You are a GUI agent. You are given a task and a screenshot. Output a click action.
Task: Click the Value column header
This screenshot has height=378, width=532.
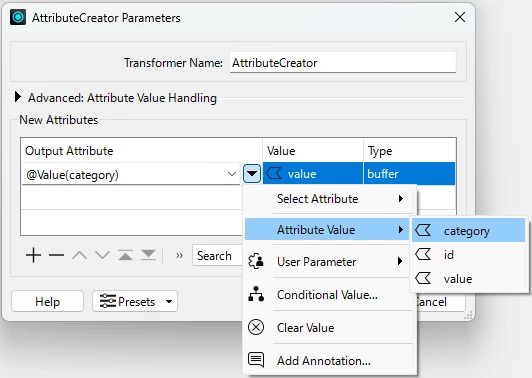point(313,151)
